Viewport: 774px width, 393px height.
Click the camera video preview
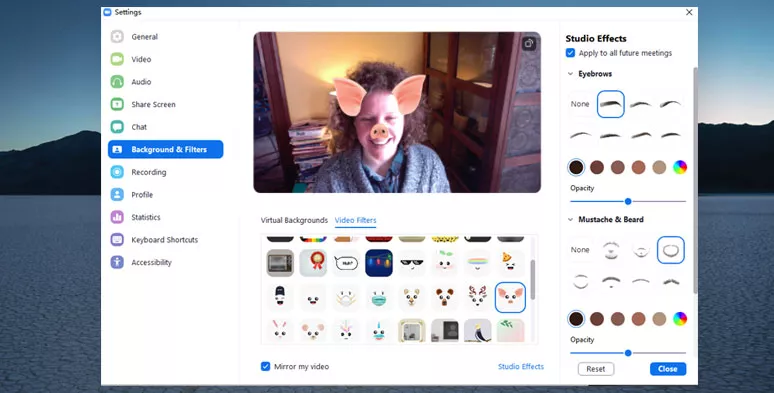(397, 113)
